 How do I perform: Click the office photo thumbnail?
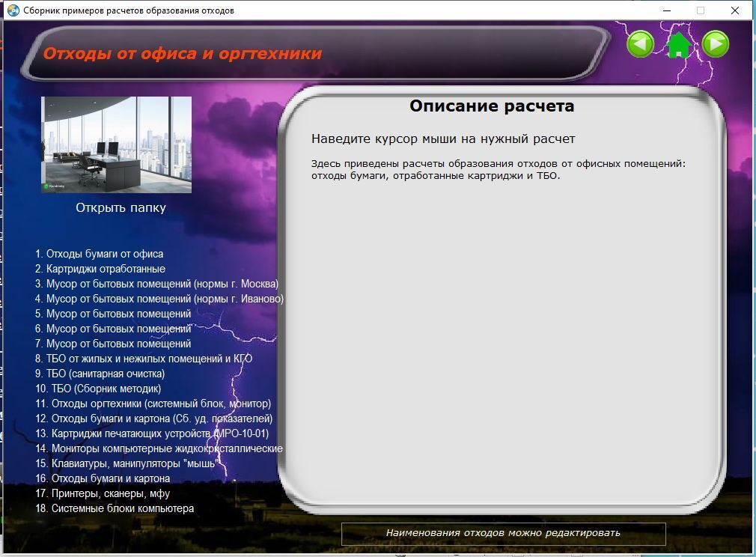(x=116, y=144)
